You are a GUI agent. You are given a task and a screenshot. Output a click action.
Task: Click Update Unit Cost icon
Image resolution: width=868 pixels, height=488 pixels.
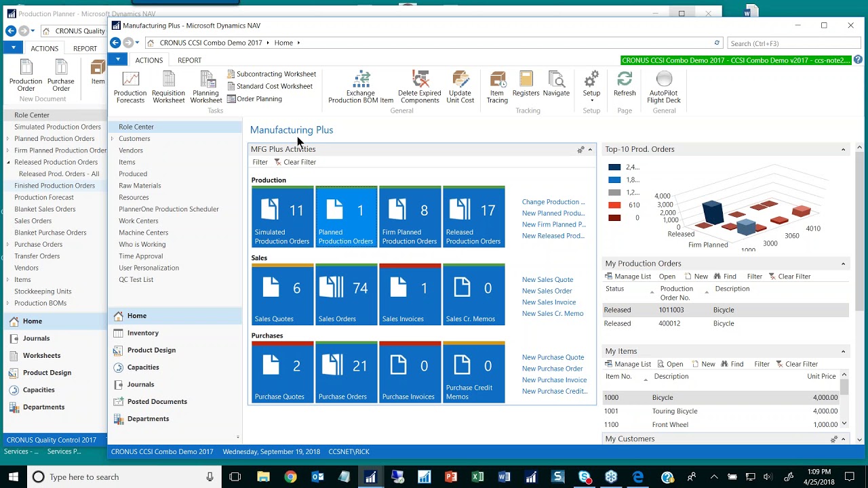pyautogui.click(x=460, y=87)
